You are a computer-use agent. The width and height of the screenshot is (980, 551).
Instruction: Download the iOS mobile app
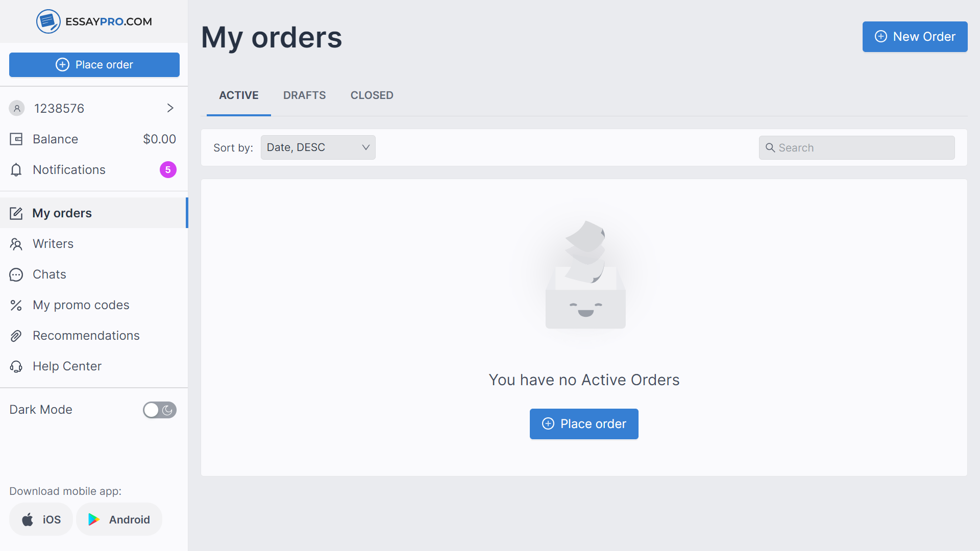(x=41, y=519)
